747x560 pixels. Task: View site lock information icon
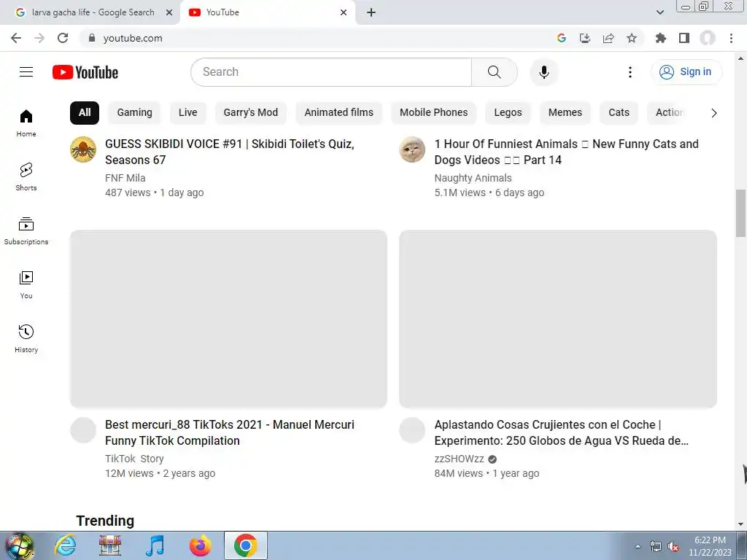(x=92, y=38)
